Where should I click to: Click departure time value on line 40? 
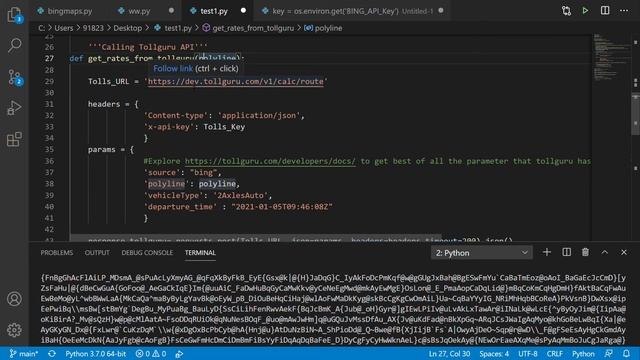click(282, 207)
